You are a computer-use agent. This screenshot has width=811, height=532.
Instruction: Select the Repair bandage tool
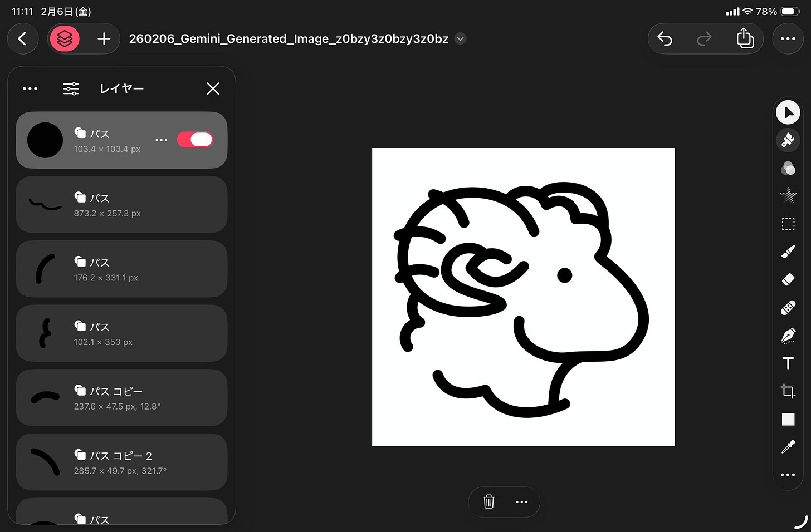click(x=788, y=307)
